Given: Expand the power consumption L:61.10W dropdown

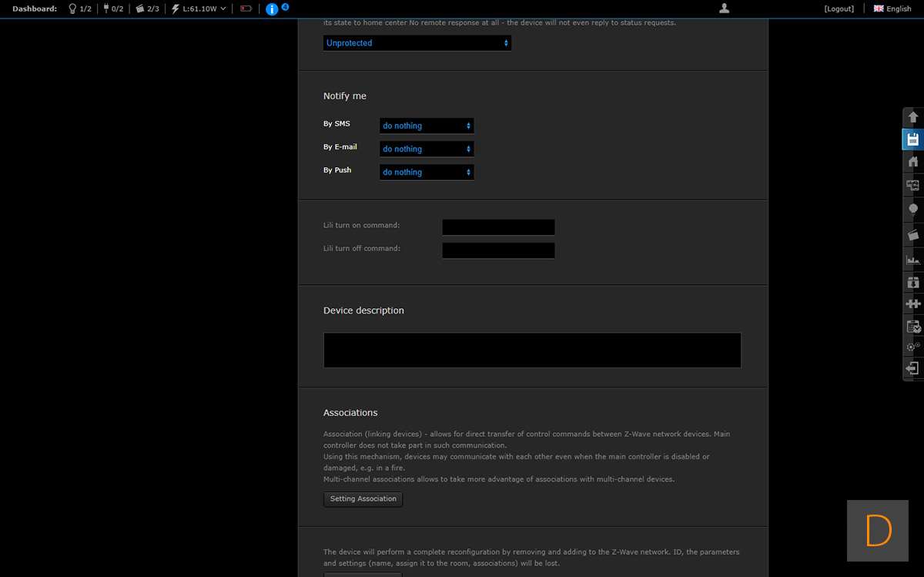Looking at the screenshot, I should coord(199,8).
